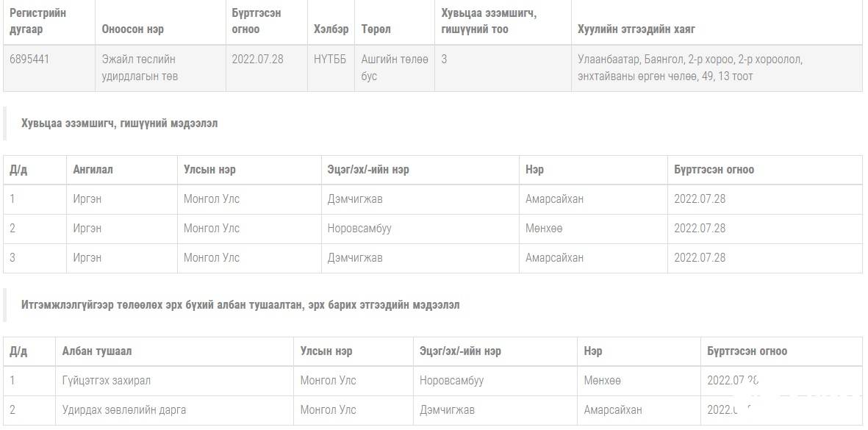Select the Оноосон нэр column header
868x430 pixels.
pyautogui.click(x=133, y=29)
